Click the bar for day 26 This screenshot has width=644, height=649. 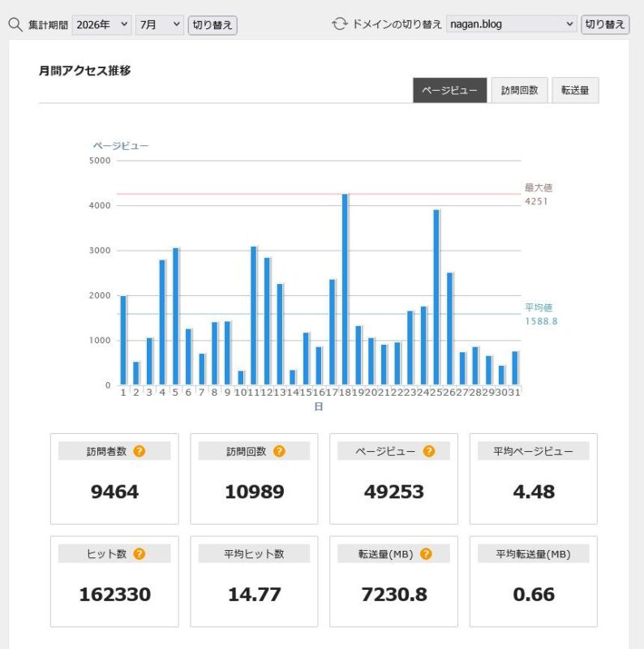pyautogui.click(x=449, y=329)
